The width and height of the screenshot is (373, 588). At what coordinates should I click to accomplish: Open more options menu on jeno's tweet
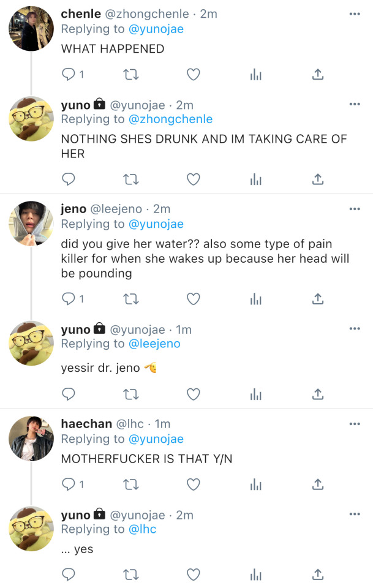(x=355, y=209)
